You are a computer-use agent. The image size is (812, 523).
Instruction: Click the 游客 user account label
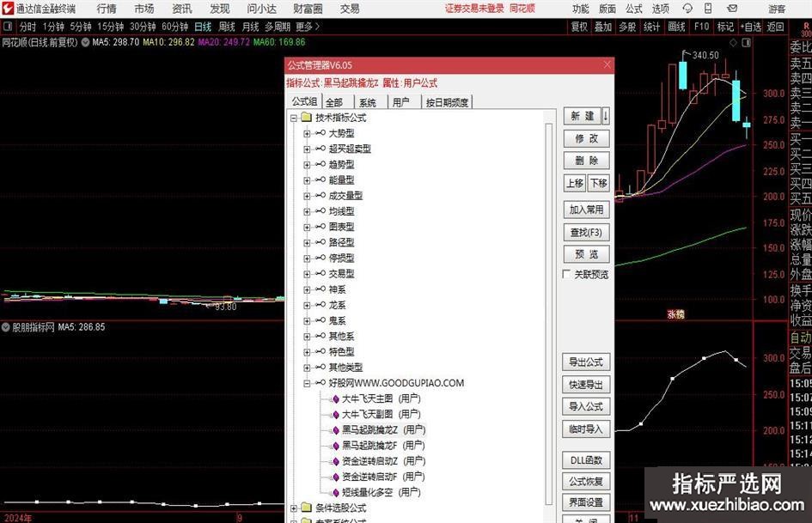pos(777,9)
